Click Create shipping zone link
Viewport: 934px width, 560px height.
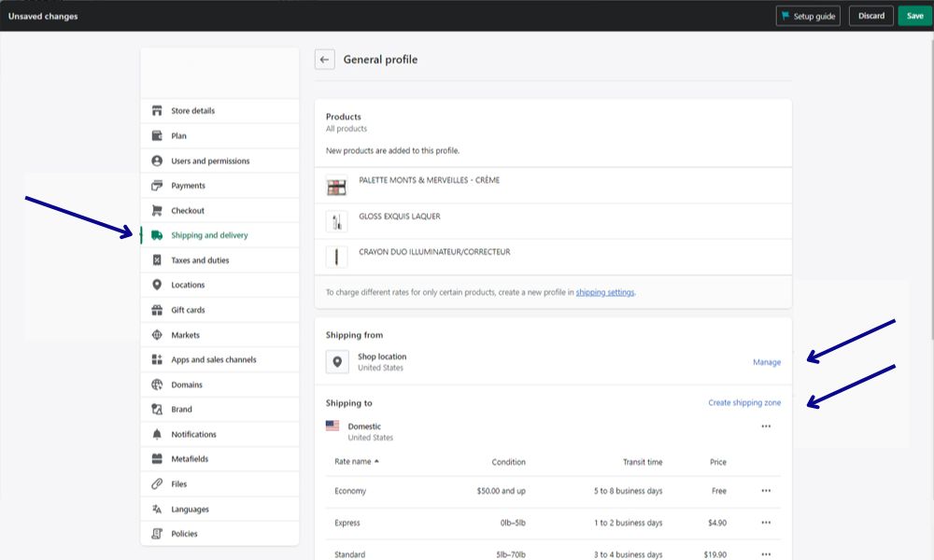744,403
